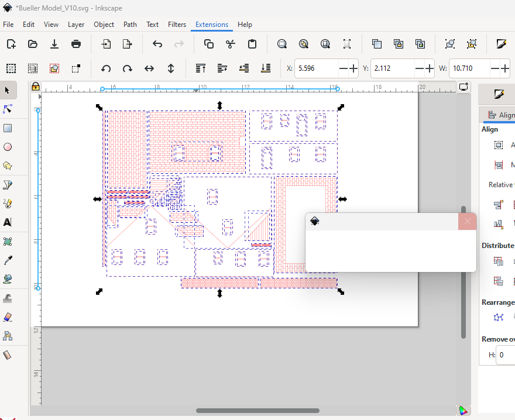Select the Text tool
Image resolution: width=515 pixels, height=420 pixels.
[x=8, y=222]
